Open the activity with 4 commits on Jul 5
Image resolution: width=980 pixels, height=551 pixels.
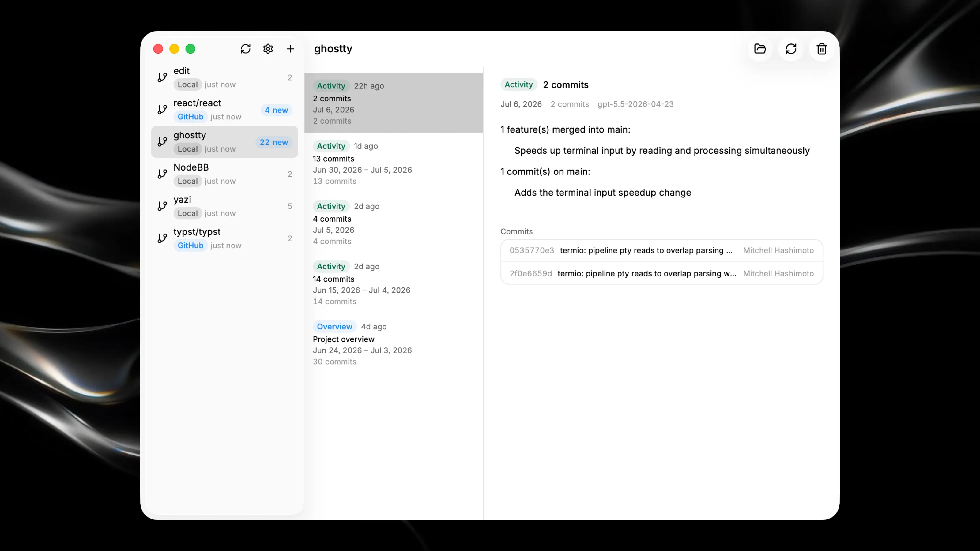393,223
